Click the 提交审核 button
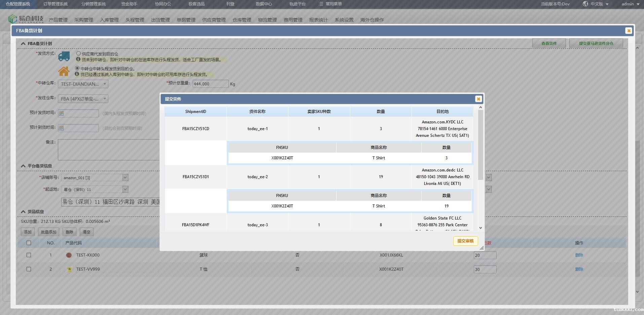 click(x=465, y=241)
